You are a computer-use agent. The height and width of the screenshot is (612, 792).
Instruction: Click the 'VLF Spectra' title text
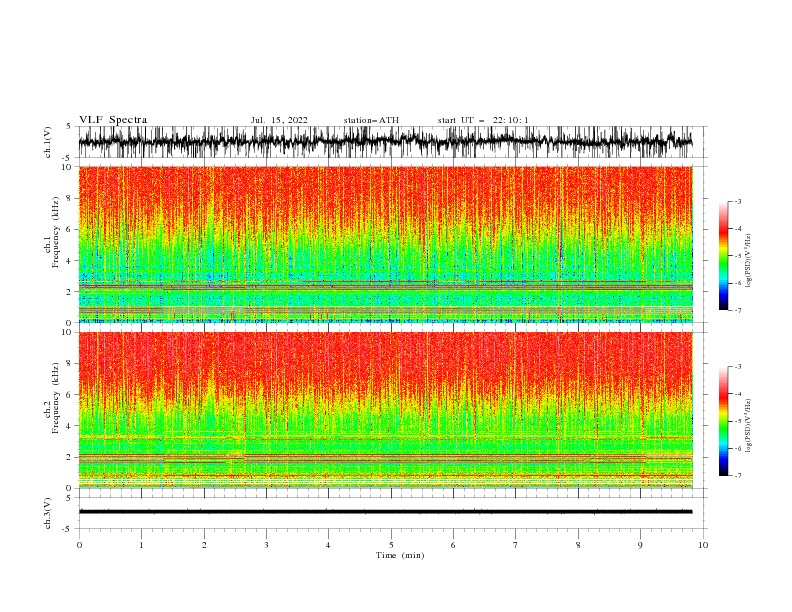[x=113, y=120]
